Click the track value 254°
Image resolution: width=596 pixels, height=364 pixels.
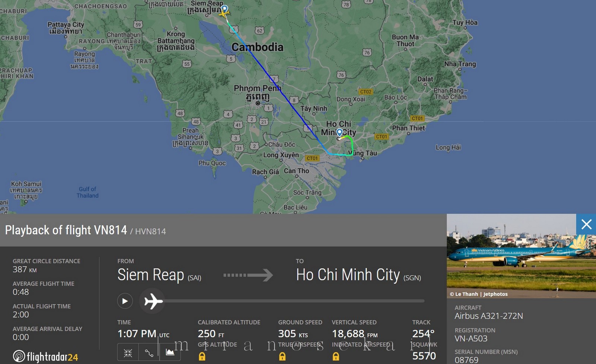coord(423,334)
